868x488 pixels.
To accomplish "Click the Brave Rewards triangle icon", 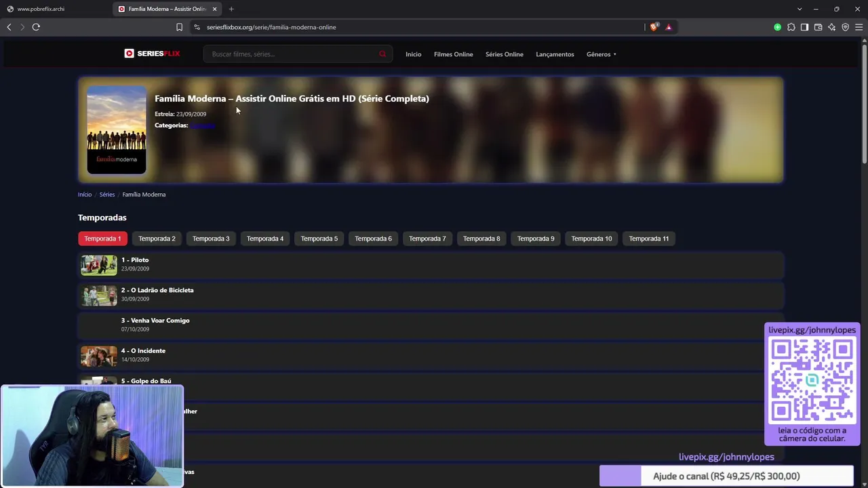I will pyautogui.click(x=669, y=27).
